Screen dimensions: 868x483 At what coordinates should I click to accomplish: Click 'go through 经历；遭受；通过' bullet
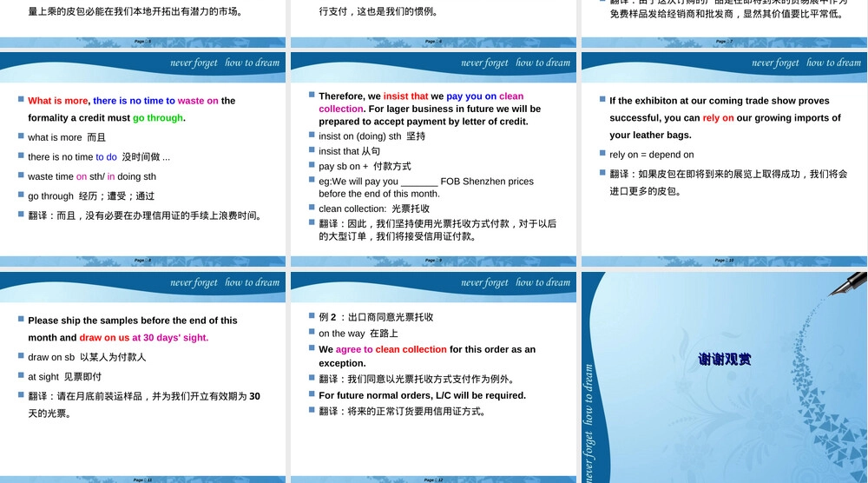coord(91,196)
